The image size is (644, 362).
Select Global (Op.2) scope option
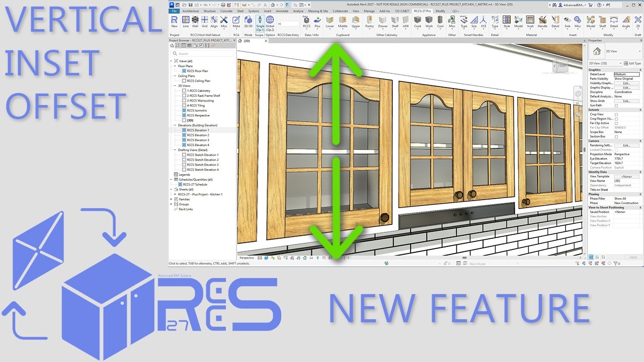pyautogui.click(x=270, y=23)
